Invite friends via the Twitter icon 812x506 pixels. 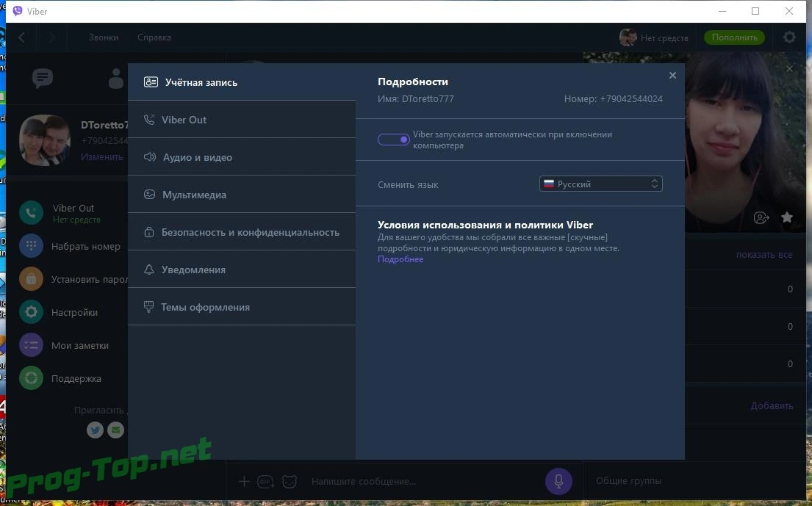tap(95, 430)
